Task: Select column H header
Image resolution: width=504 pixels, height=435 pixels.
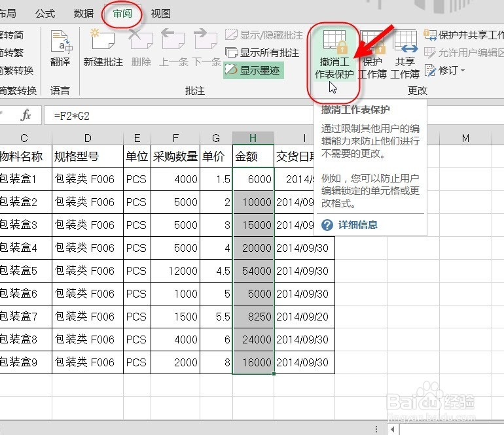Action: 253,138
